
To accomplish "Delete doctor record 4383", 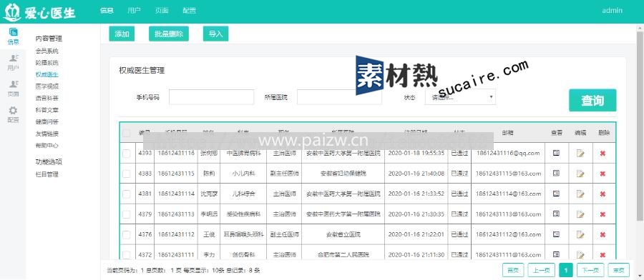I will click(x=602, y=174).
